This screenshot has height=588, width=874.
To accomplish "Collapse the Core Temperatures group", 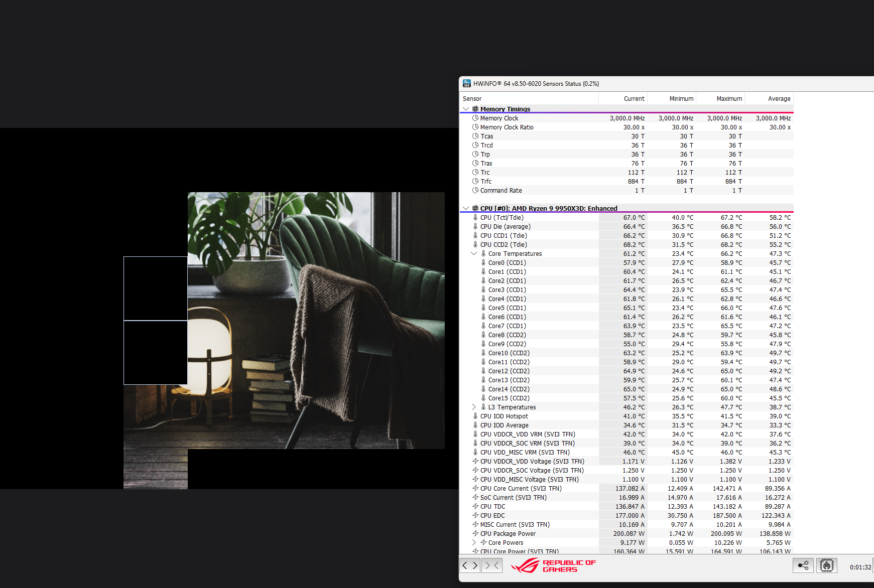I will (x=474, y=253).
